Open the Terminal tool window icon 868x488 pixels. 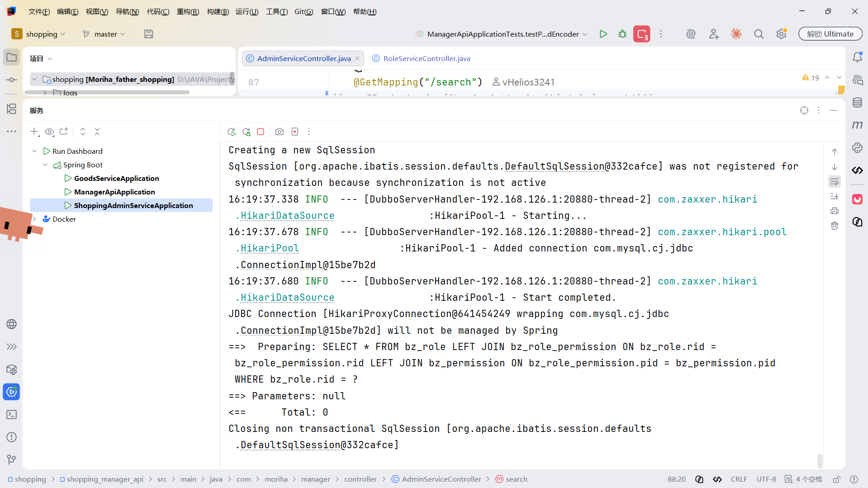[12, 414]
